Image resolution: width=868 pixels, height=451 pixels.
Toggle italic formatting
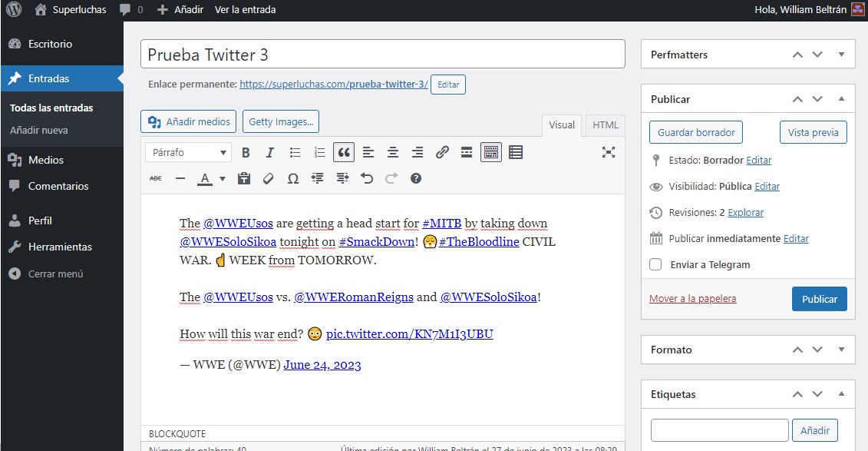point(270,152)
